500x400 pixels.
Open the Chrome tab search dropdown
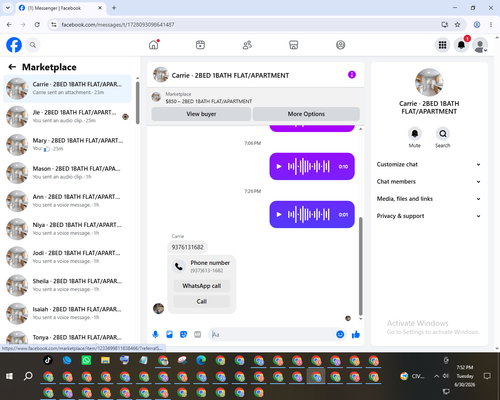8,8
